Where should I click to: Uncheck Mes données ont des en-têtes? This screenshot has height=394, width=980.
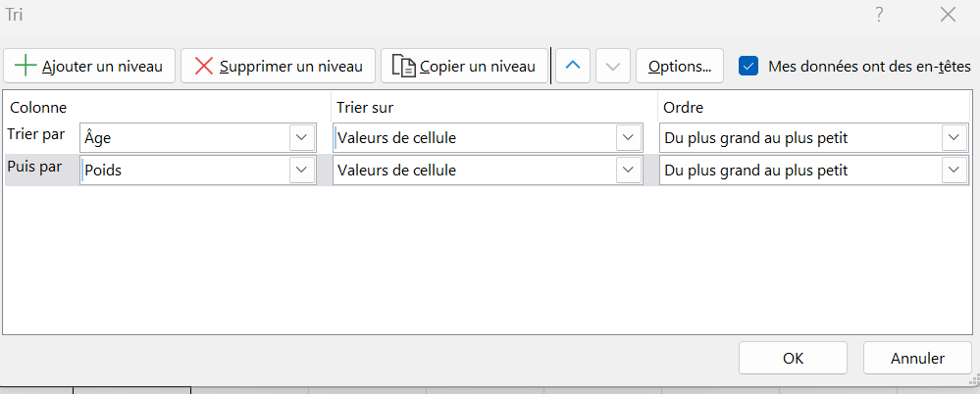[748, 66]
